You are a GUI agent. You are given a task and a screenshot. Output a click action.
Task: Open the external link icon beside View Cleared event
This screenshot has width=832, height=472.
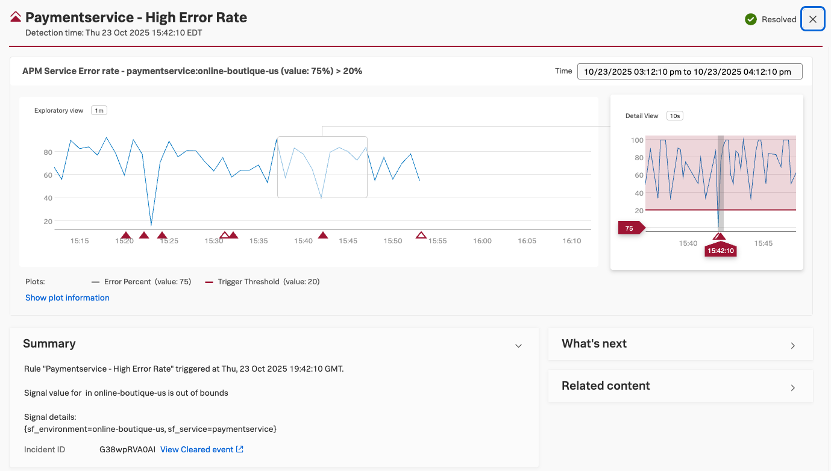point(240,450)
